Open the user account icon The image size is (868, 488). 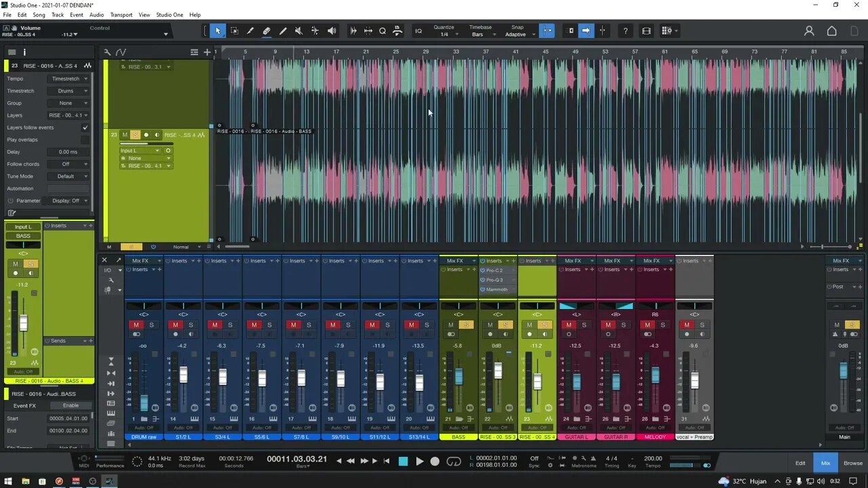click(x=809, y=30)
